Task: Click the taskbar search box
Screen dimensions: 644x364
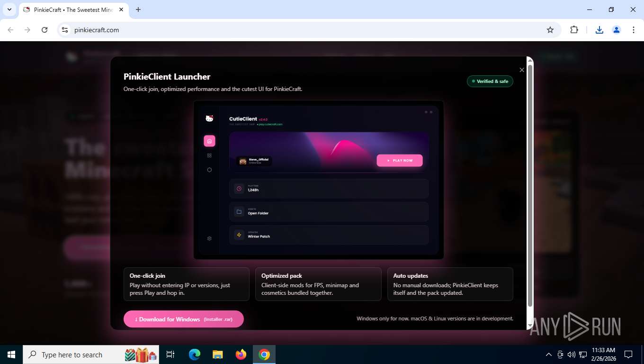Action: (92, 355)
